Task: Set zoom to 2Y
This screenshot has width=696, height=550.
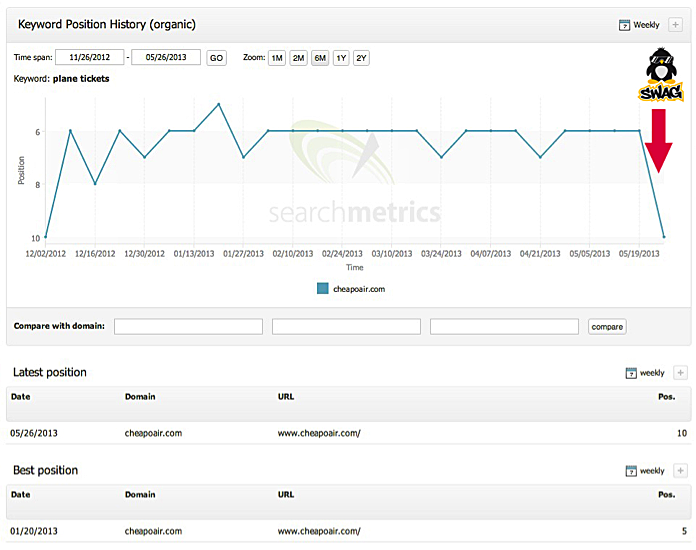Action: point(361,58)
